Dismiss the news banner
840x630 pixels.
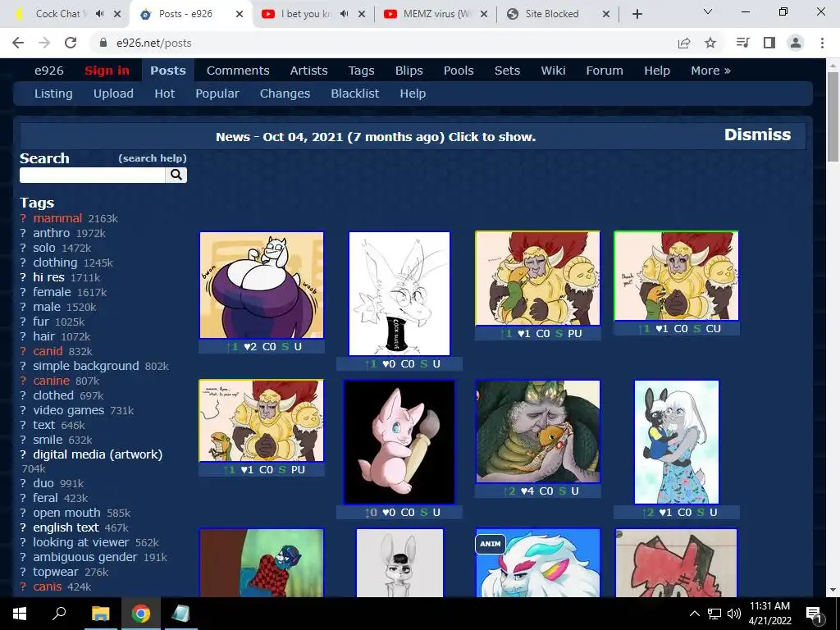click(757, 135)
